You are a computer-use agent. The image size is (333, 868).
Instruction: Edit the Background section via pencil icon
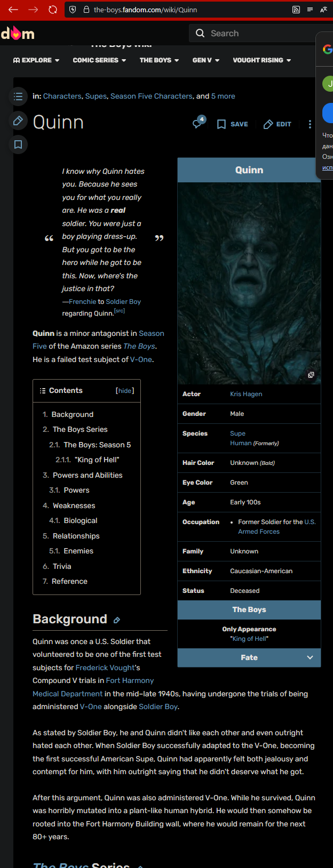pyautogui.click(x=117, y=620)
